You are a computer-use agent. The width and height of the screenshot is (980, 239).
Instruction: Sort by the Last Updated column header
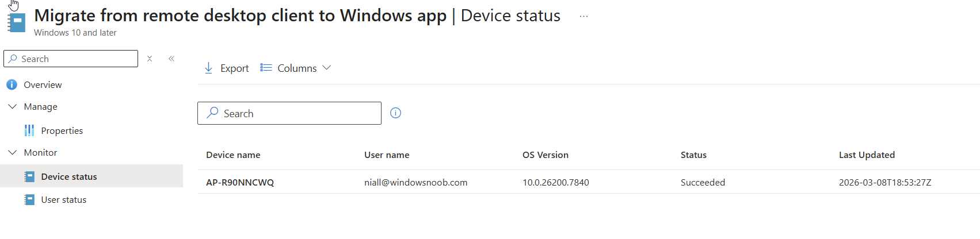tap(867, 155)
